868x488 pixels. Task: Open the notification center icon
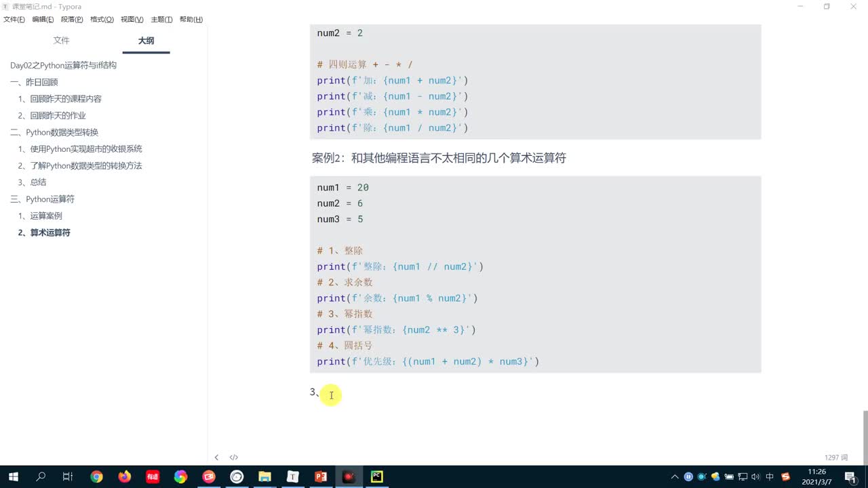850,477
